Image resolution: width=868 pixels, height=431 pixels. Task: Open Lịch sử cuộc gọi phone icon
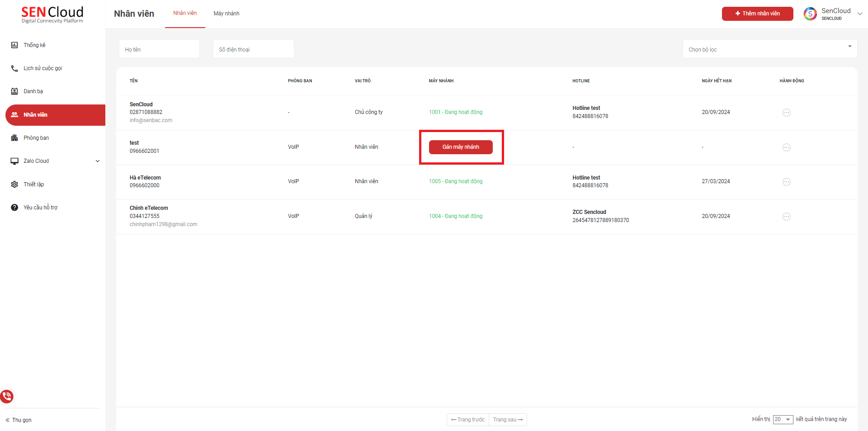pos(14,68)
